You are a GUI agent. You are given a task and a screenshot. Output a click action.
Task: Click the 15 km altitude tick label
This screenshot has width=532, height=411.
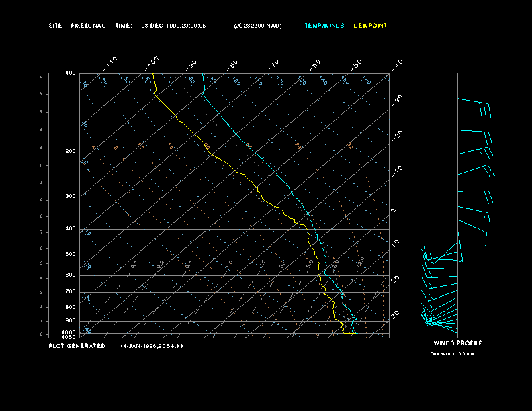coord(40,77)
